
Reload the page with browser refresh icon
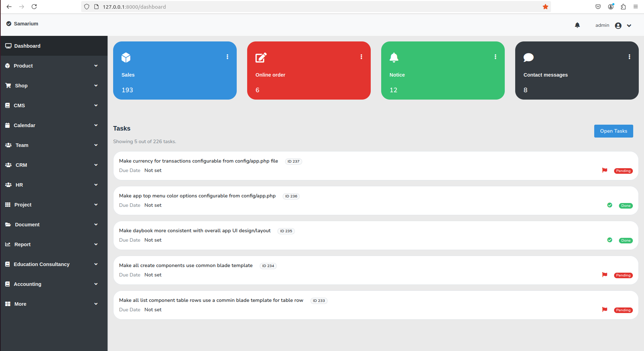(34, 7)
